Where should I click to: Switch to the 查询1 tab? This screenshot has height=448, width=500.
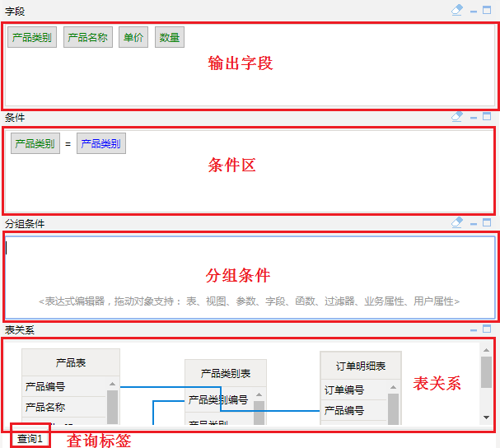click(x=30, y=439)
